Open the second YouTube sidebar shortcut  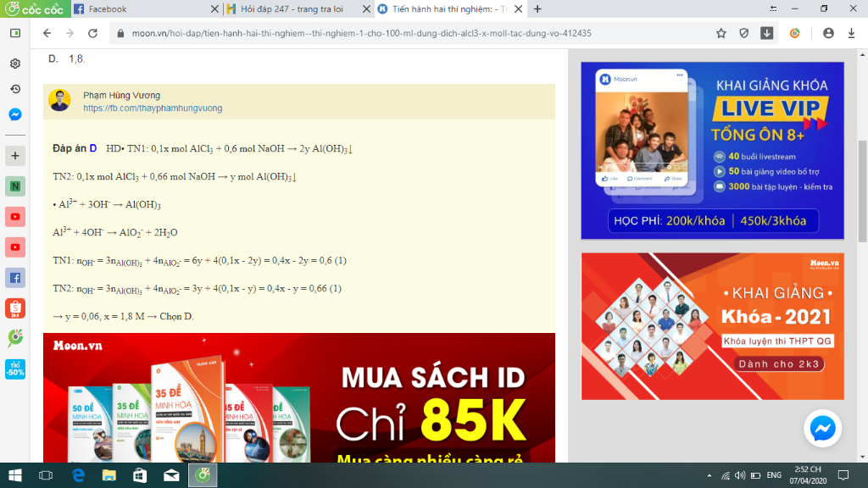(15, 247)
